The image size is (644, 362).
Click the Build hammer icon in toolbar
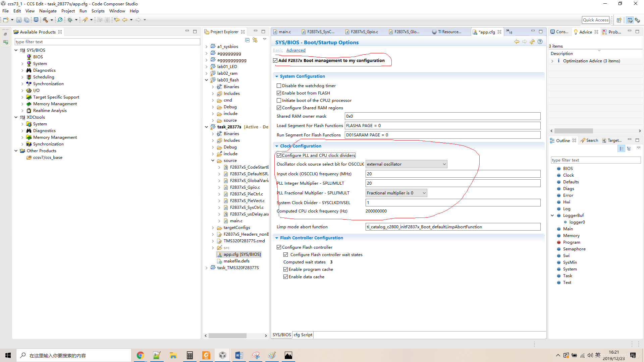(45, 20)
